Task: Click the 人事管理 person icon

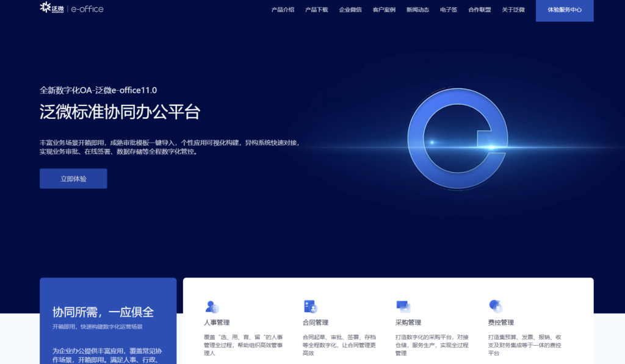Action: click(212, 307)
